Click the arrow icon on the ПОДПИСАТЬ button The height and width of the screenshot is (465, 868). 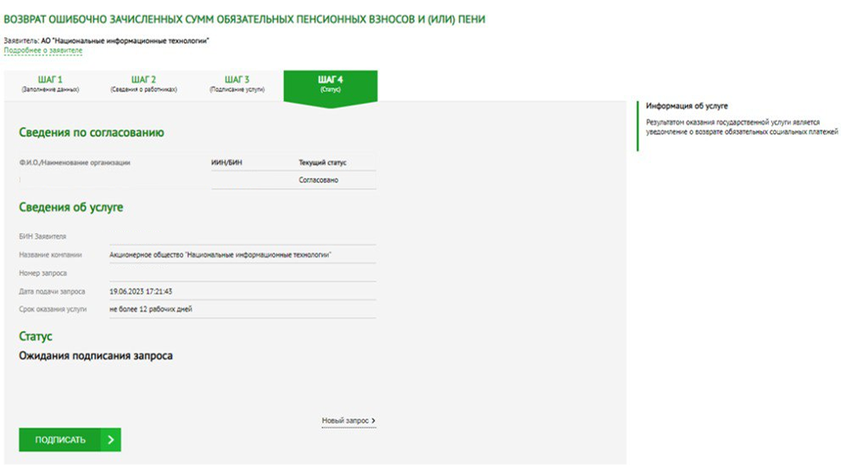pyautogui.click(x=111, y=440)
